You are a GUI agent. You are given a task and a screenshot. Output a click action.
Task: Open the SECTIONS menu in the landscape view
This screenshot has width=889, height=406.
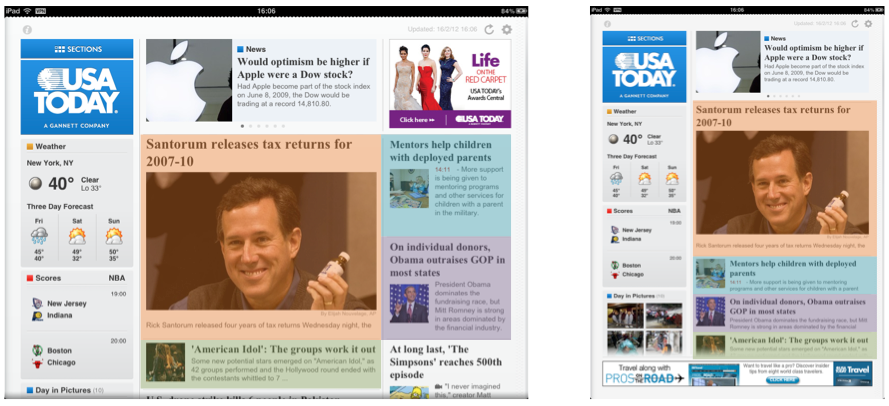(x=77, y=49)
